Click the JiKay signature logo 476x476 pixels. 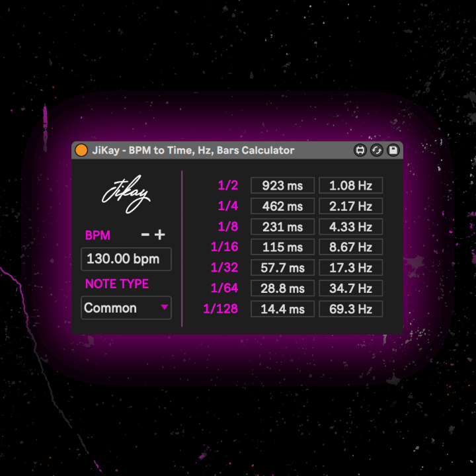[x=126, y=194]
